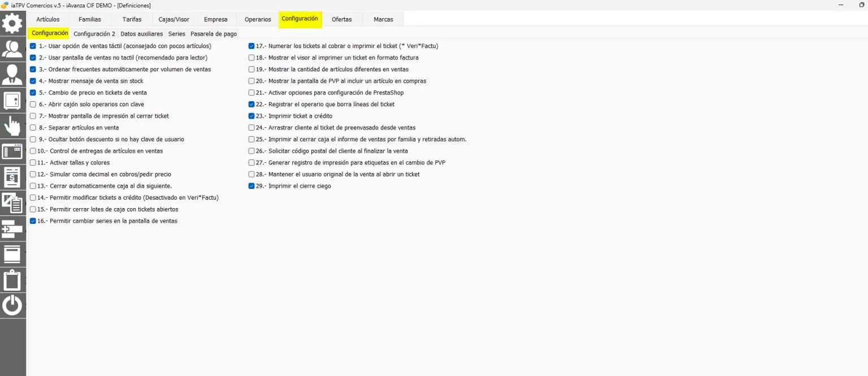Enable option 21 configuración de PrestaShop
The width and height of the screenshot is (868, 376).
pyautogui.click(x=251, y=93)
